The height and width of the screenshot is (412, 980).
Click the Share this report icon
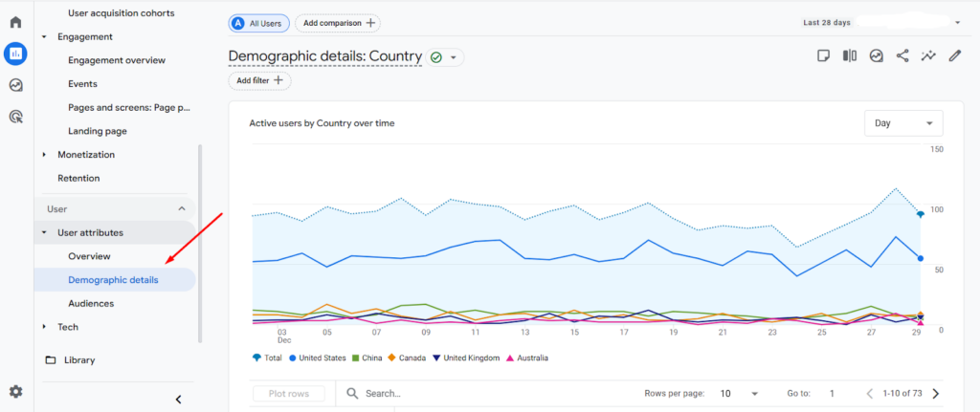[x=902, y=56]
